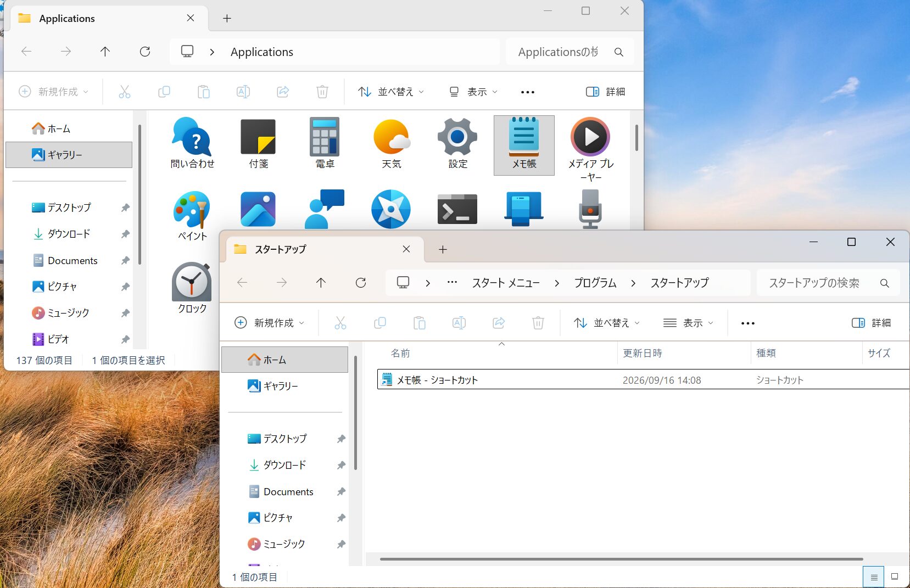Click Cut icon in スタートアップ toolbar
The image size is (910, 588).
point(340,323)
